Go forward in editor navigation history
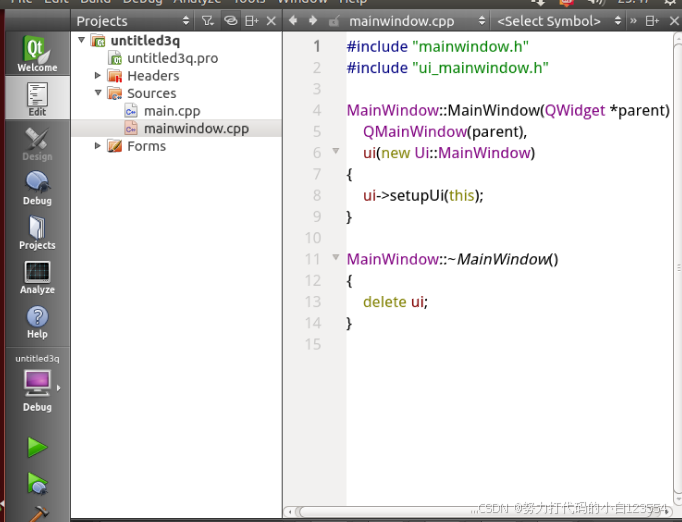This screenshot has width=682, height=522. pos(313,20)
